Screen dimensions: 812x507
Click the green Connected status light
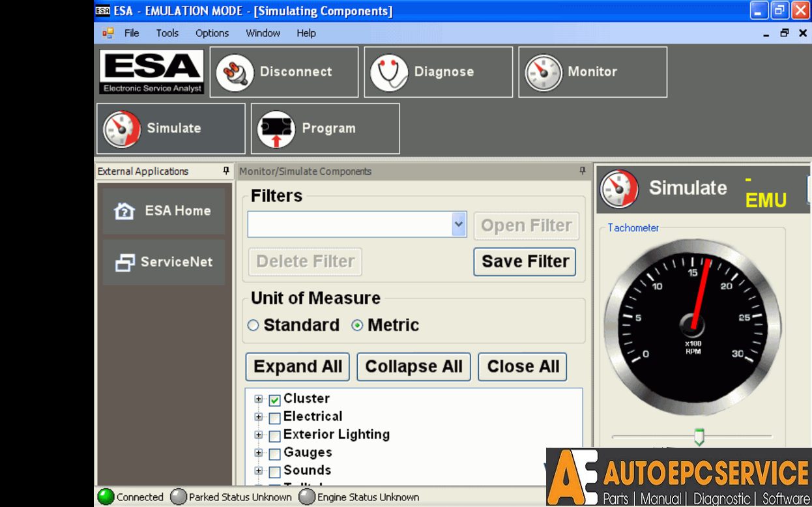coord(106,497)
